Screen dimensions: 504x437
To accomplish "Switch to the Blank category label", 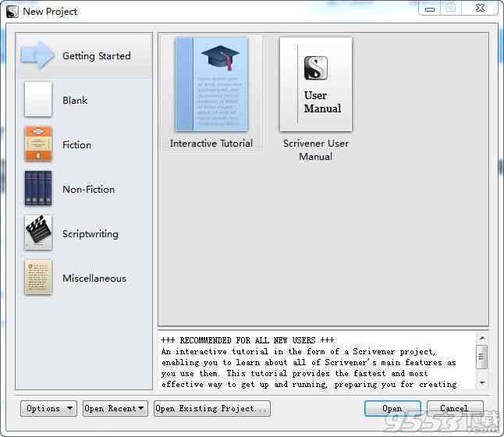I will [75, 101].
